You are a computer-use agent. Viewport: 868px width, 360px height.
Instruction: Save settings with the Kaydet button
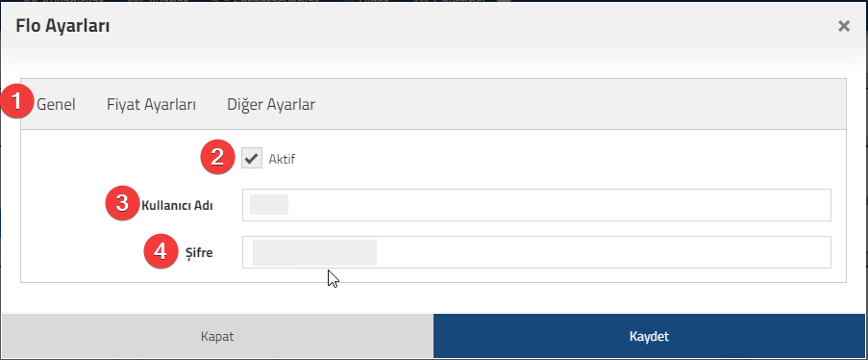649,336
